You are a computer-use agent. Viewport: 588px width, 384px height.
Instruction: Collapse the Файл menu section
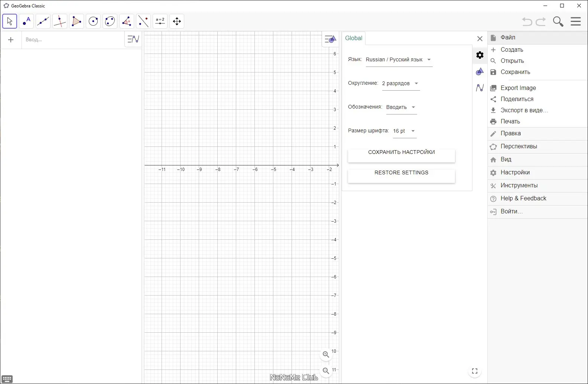537,38
